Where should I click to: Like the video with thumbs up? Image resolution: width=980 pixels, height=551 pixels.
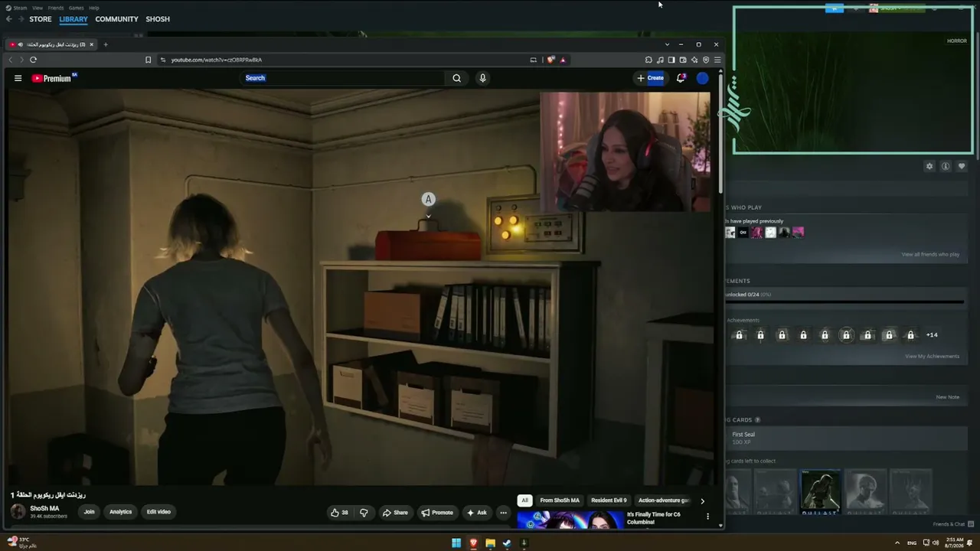click(x=340, y=513)
